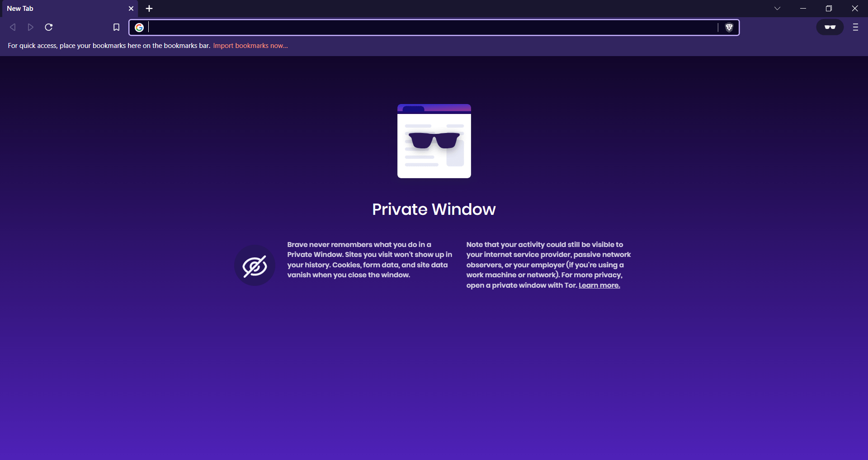The width and height of the screenshot is (868, 460).
Task: Open Google search engine icon in address bar
Action: point(139,28)
